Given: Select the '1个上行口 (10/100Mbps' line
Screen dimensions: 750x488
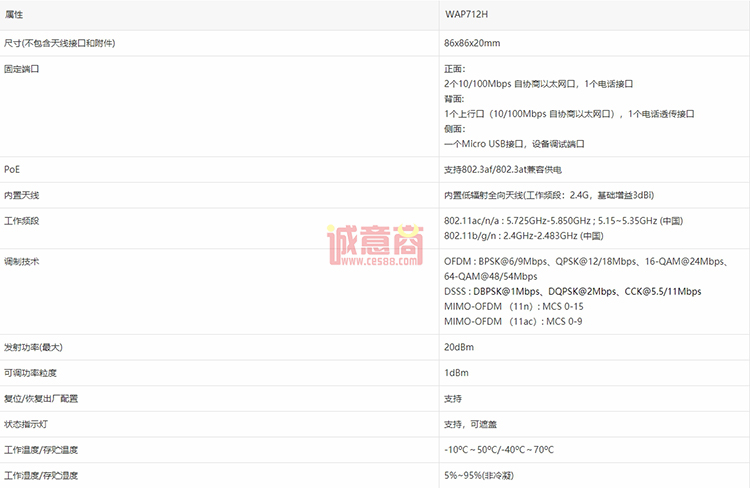Looking at the screenshot, I should pos(569,114).
